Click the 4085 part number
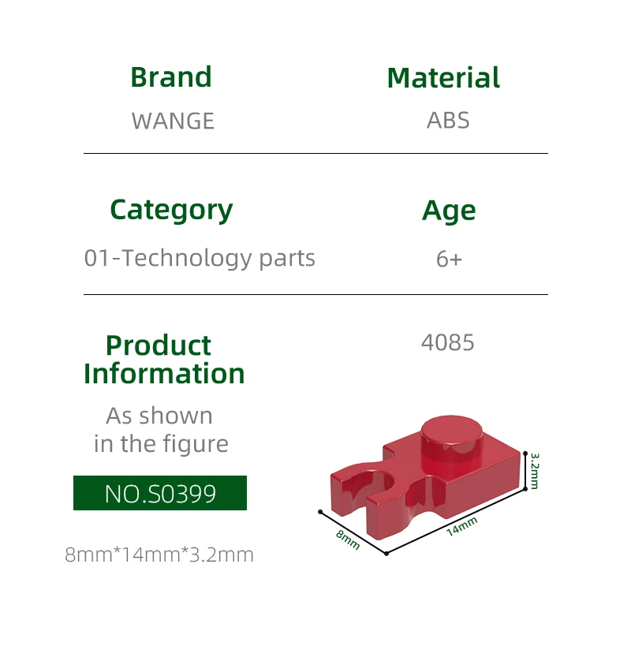Viewport: 631px width, 672px height. coord(448,342)
